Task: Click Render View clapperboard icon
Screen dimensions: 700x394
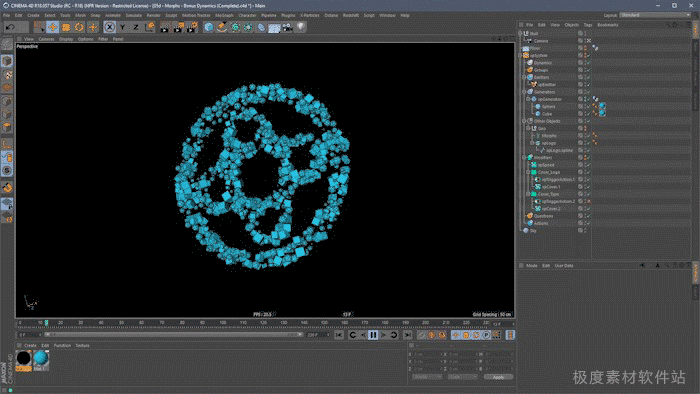Action: 165,27
